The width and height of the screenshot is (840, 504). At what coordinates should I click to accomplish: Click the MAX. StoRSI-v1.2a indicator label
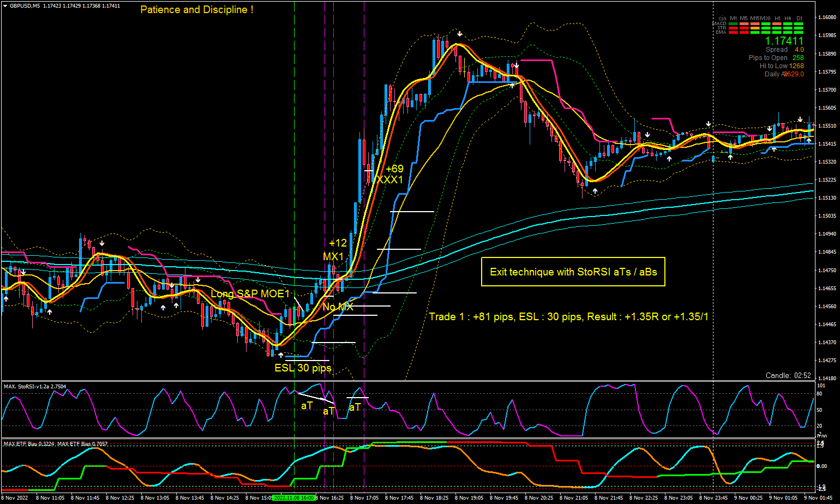click(x=35, y=387)
